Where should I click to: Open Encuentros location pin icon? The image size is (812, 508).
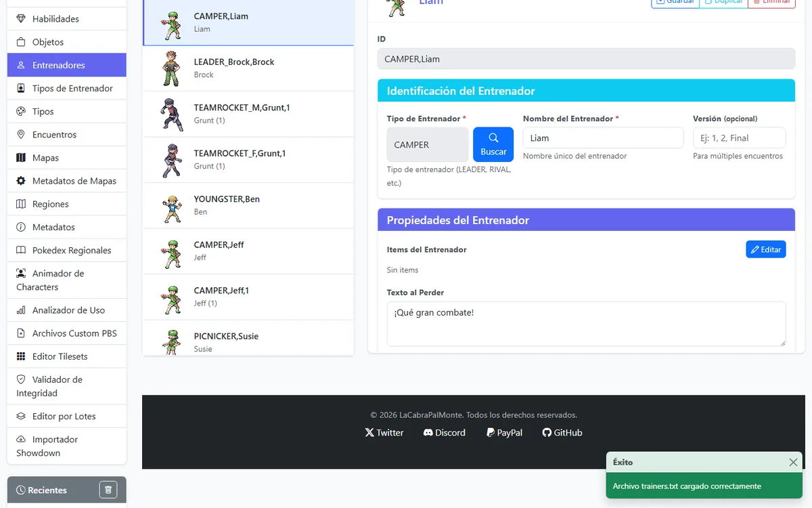(21, 134)
